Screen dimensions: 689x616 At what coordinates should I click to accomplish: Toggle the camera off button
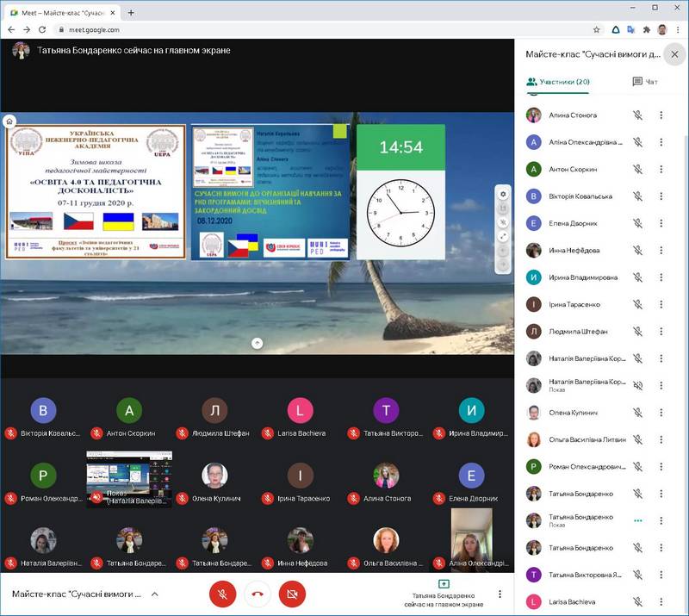[292, 594]
